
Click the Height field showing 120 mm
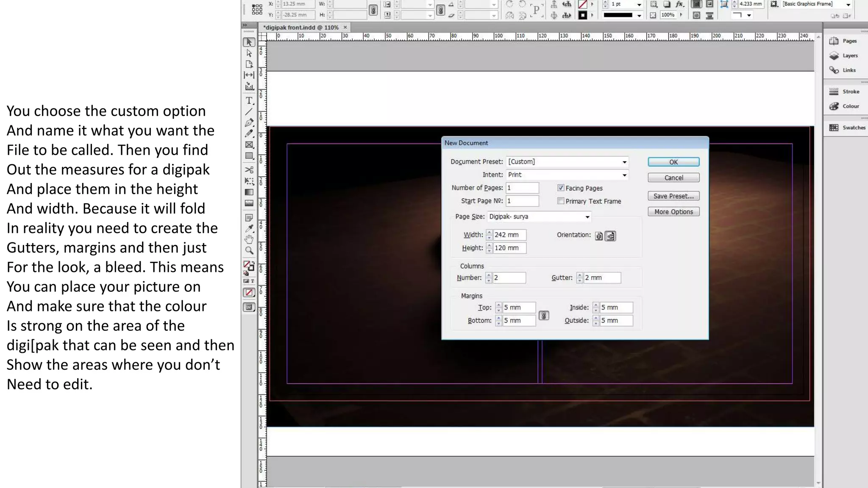tap(509, 248)
